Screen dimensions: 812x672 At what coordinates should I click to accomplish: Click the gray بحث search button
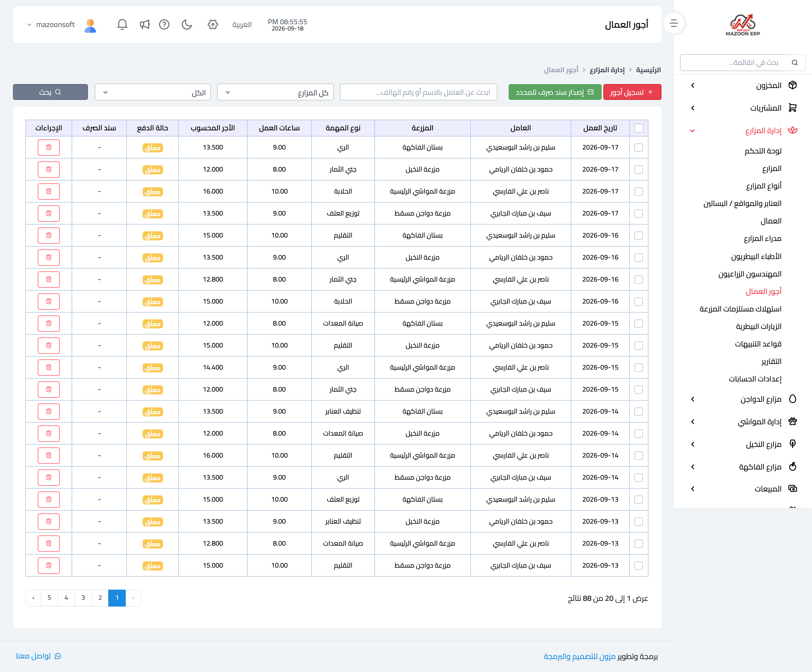click(50, 92)
